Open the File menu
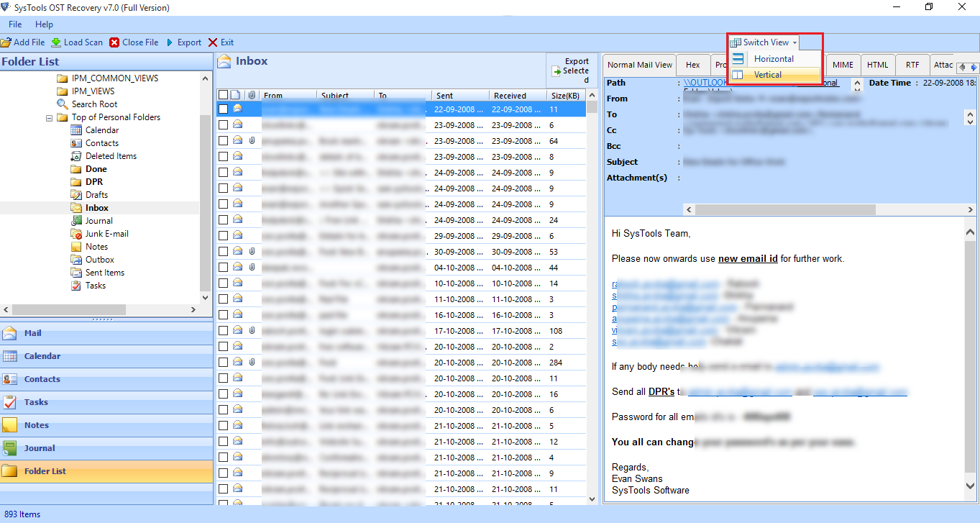Image resolution: width=980 pixels, height=523 pixels. 15,24
